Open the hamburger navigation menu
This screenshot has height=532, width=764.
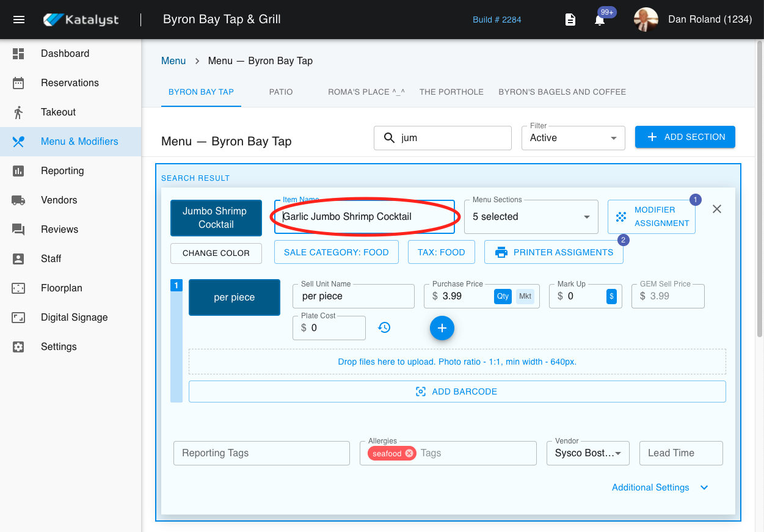point(19,20)
